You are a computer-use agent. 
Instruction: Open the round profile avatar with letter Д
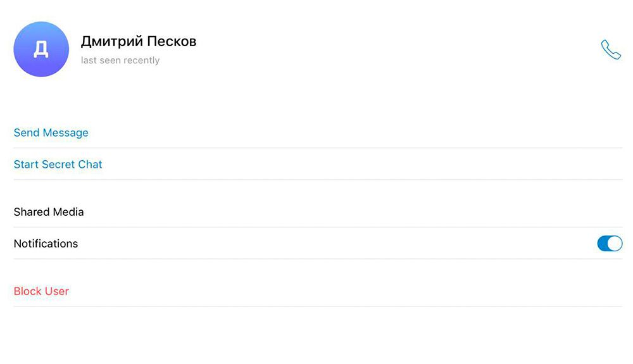pyautogui.click(x=41, y=49)
